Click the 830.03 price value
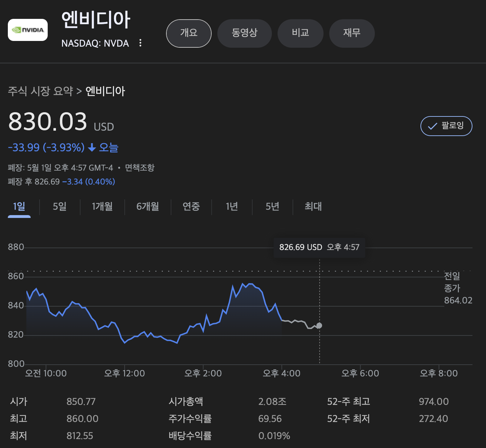 click(48, 121)
